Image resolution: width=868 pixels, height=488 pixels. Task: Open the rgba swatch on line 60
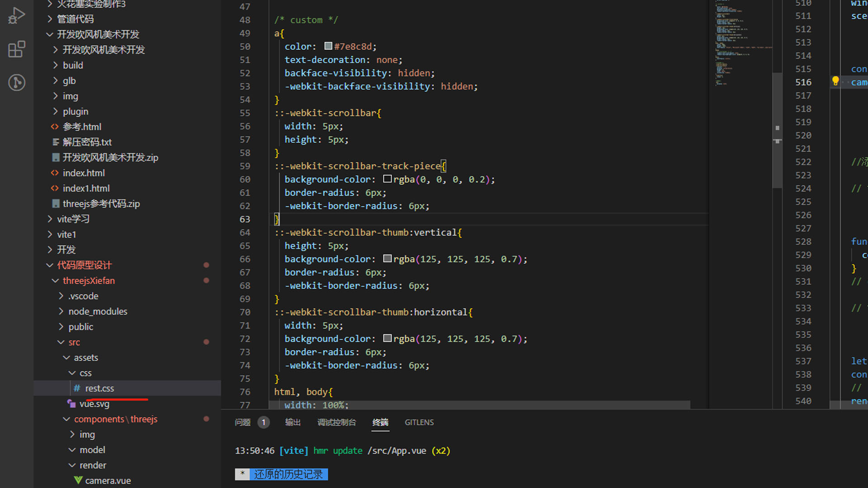point(387,179)
